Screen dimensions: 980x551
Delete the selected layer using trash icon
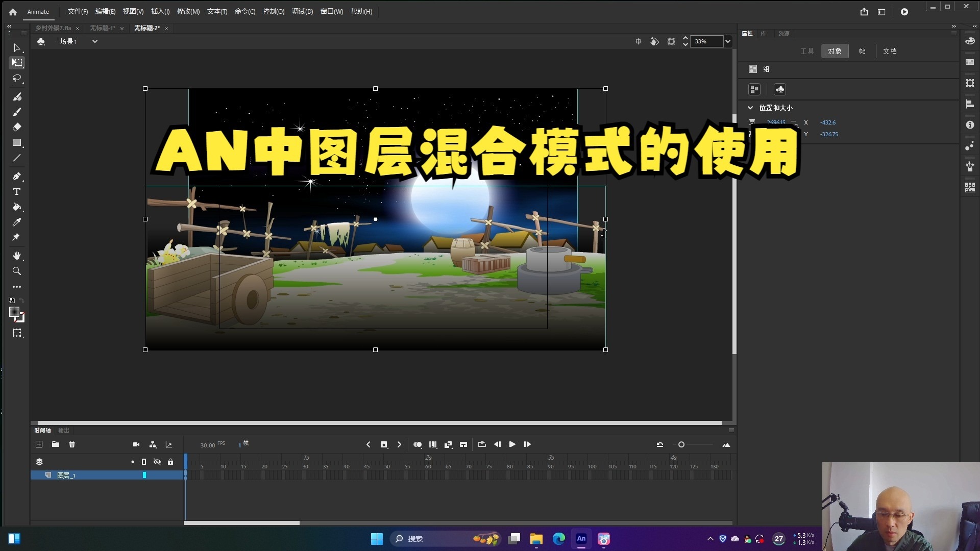point(72,444)
